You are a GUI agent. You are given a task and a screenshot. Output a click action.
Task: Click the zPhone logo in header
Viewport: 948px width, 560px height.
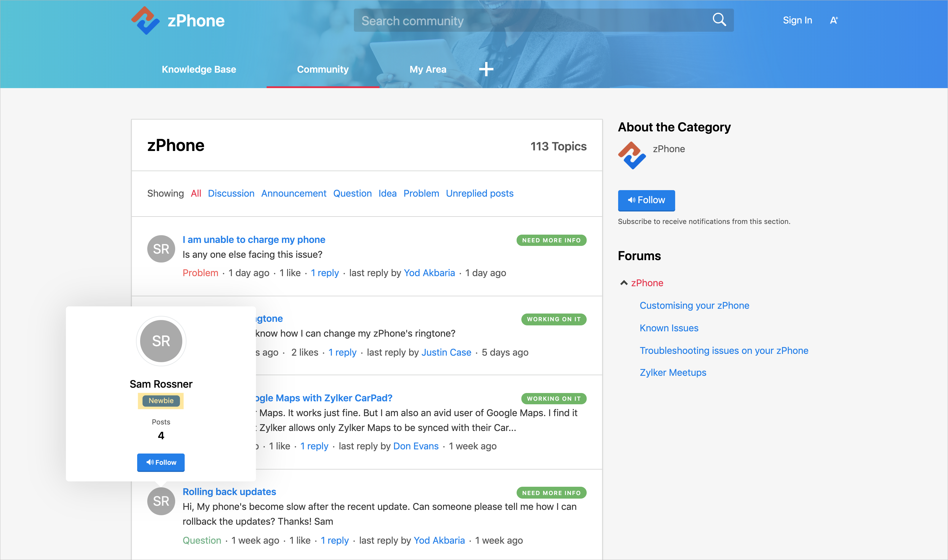click(x=145, y=20)
